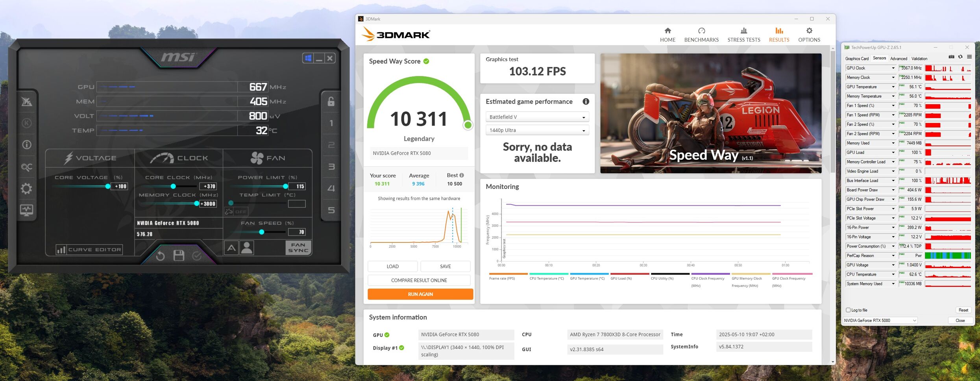Select profile slot 2 in Afterburner

pyautogui.click(x=331, y=145)
